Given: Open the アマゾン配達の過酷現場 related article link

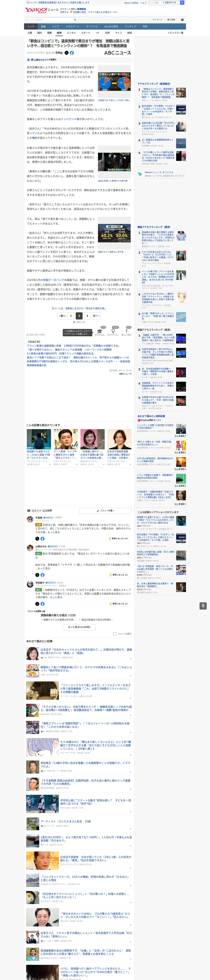Looking at the screenshot, I should [73, 346].
